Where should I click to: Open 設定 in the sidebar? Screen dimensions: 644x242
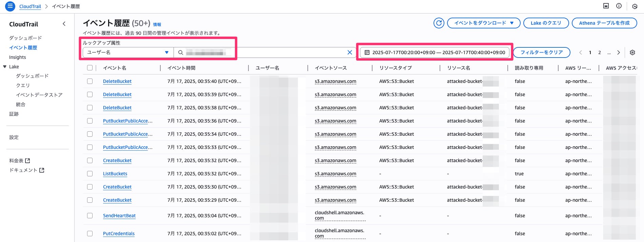tap(14, 137)
